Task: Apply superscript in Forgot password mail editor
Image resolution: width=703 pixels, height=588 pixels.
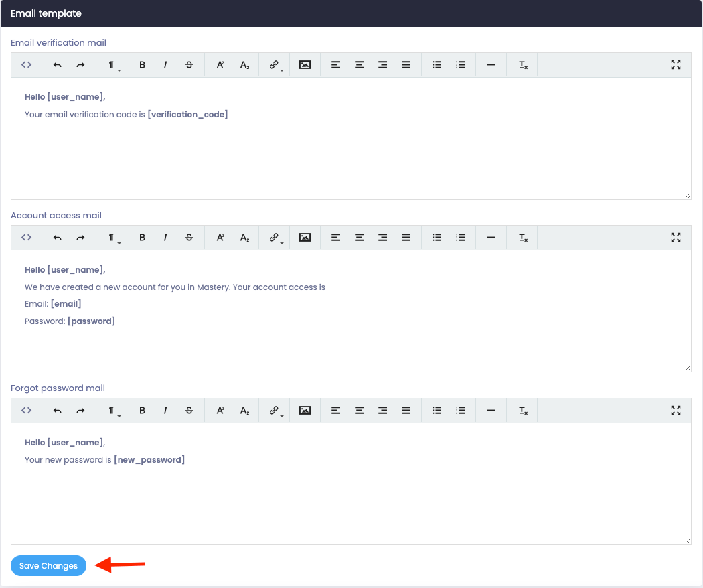Action: point(220,411)
